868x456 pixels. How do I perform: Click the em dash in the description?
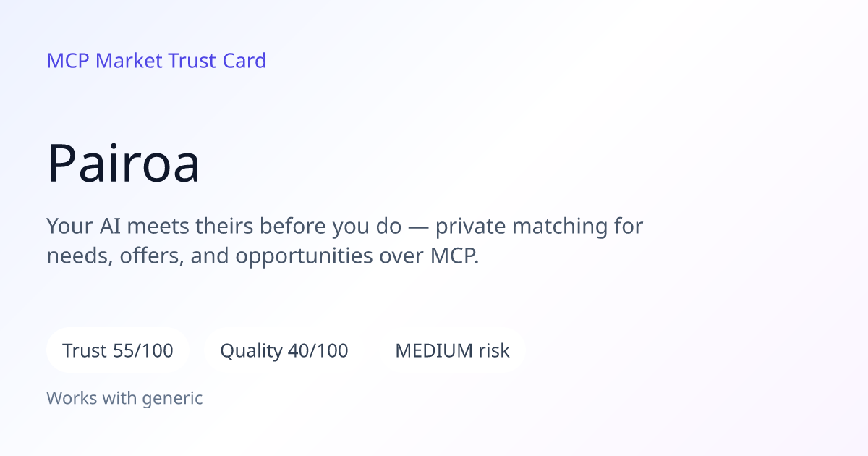tap(418, 228)
